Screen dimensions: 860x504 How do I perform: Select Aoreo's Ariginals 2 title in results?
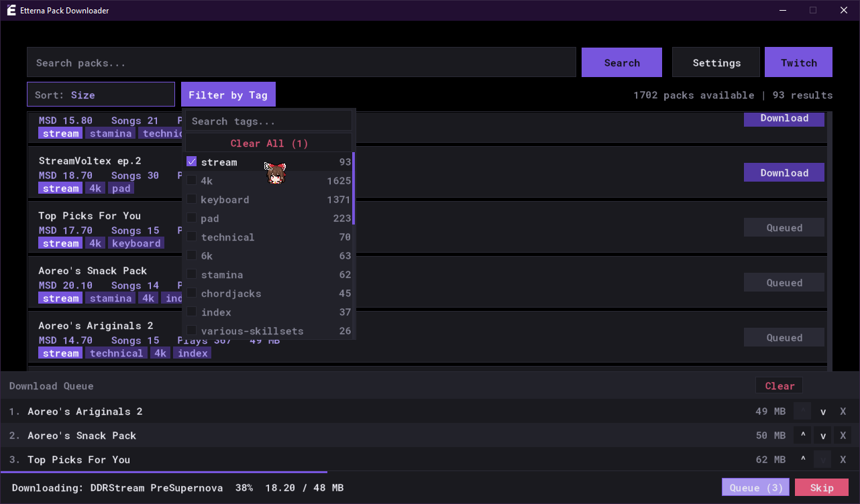coord(95,326)
